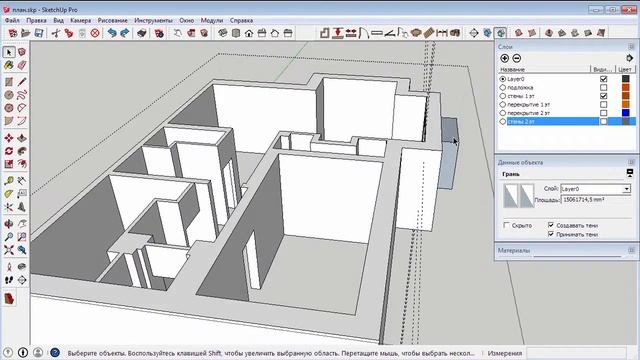The width and height of the screenshot is (640, 360).
Task: Click the color swatch for Layer0
Action: [x=625, y=79]
